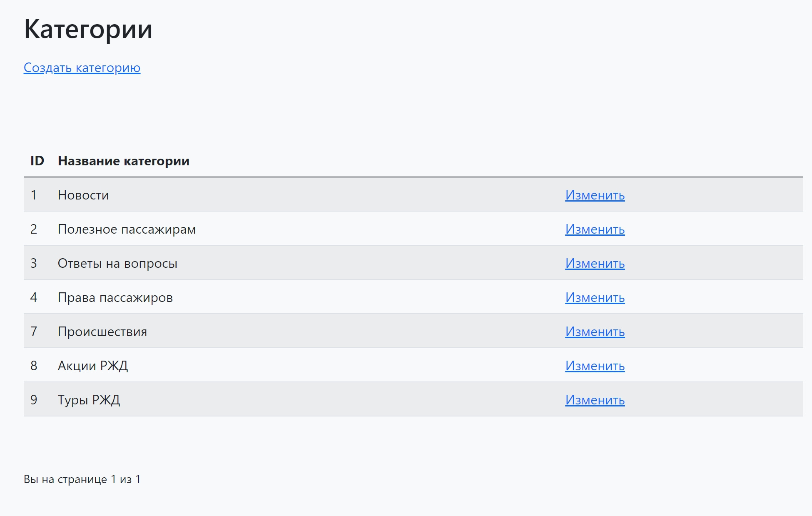Click the Права пассажиров name text
812x516 pixels.
[x=115, y=297]
